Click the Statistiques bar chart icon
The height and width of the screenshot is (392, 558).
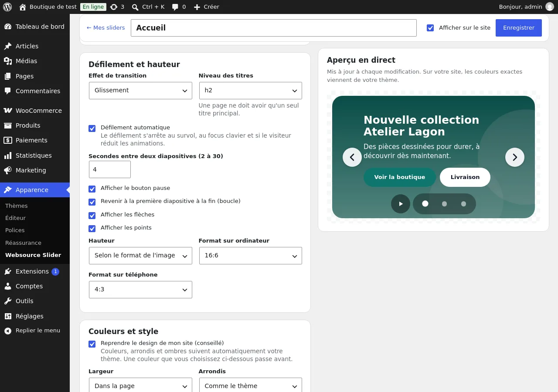8,155
